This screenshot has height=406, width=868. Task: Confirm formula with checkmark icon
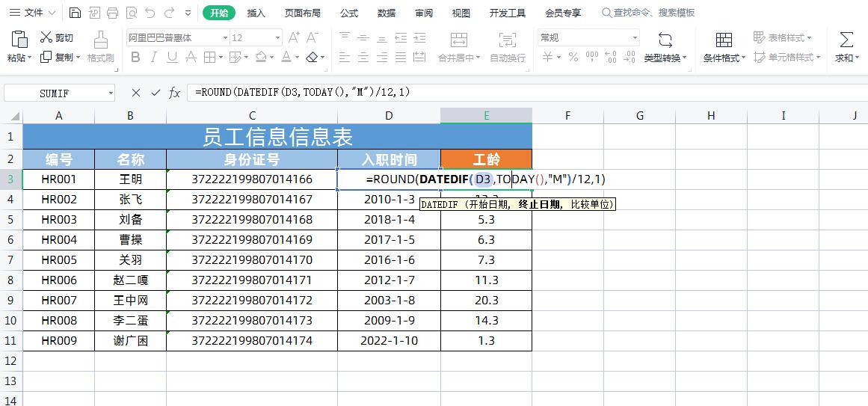(156, 93)
